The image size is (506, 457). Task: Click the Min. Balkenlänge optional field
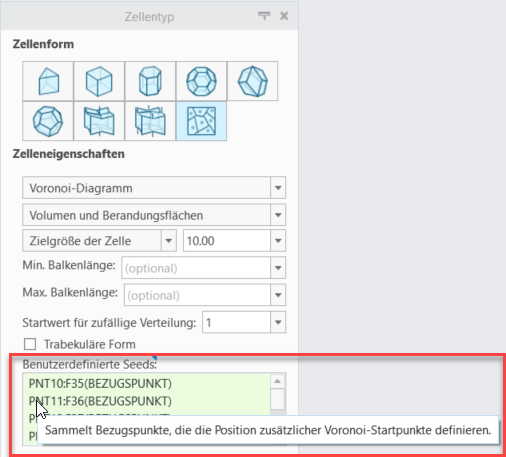[196, 267]
